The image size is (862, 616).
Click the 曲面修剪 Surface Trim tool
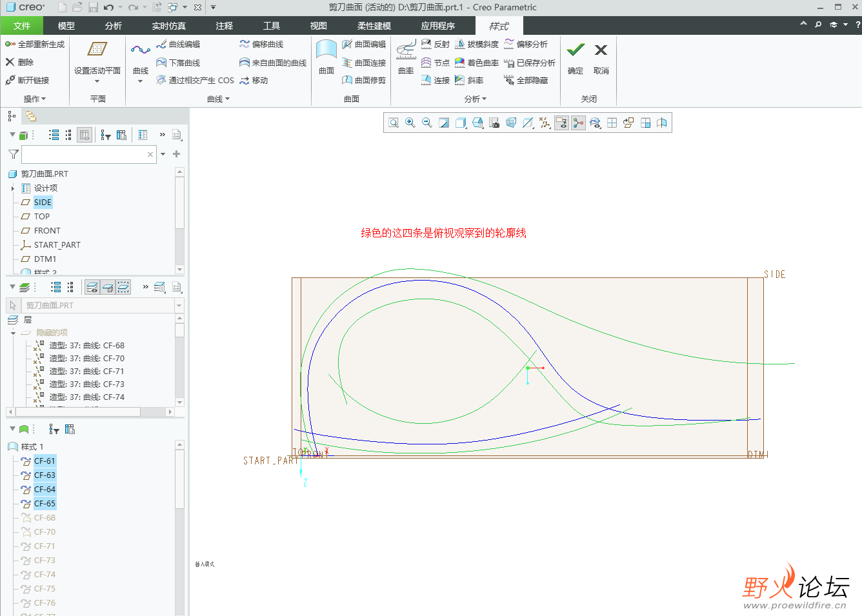(x=364, y=81)
